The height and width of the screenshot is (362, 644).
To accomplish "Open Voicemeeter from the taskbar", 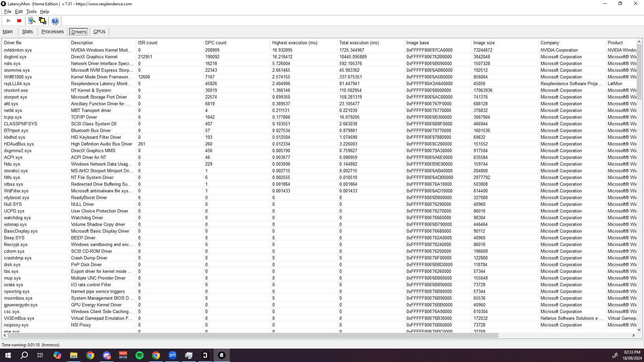I will coord(123,355).
